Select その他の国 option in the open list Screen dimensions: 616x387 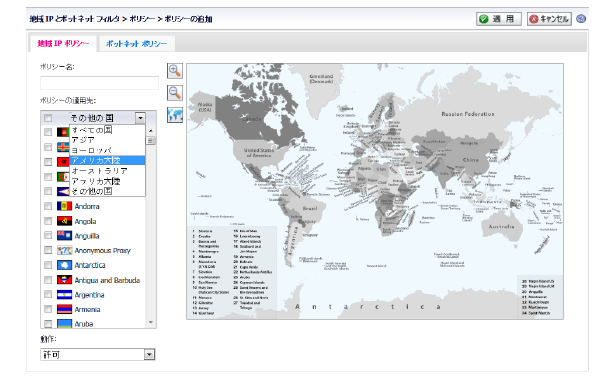click(107, 191)
